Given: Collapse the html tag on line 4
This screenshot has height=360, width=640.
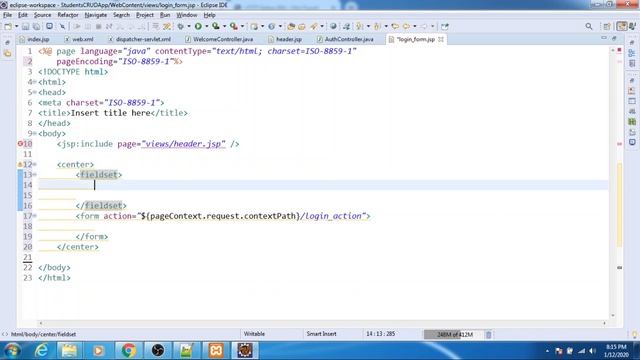Looking at the screenshot, I should coord(35,82).
